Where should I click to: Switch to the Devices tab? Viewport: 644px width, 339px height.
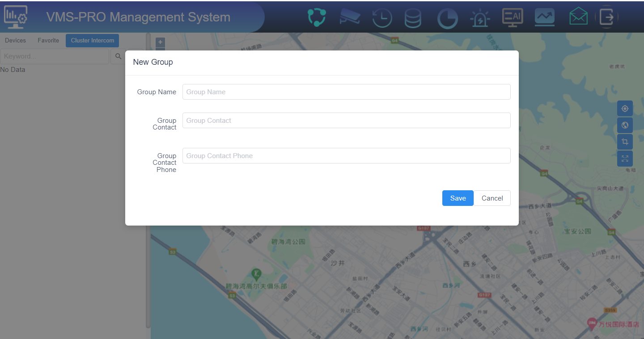pos(15,40)
